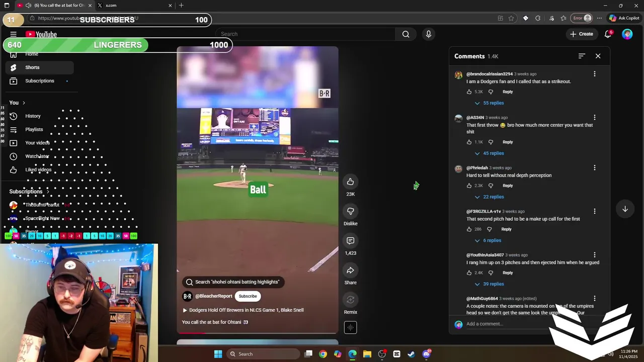Screen dimensions: 644x362
Task: Expand the 22 replies thread
Action: click(x=489, y=197)
